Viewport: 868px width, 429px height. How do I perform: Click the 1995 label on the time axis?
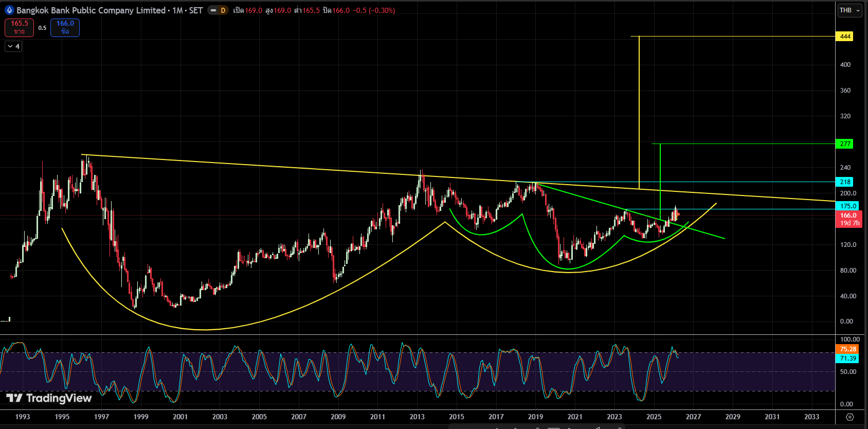point(62,417)
